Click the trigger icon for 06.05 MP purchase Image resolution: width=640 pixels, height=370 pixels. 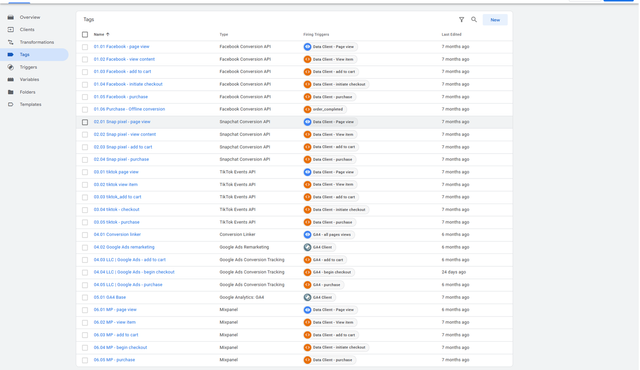(x=307, y=360)
